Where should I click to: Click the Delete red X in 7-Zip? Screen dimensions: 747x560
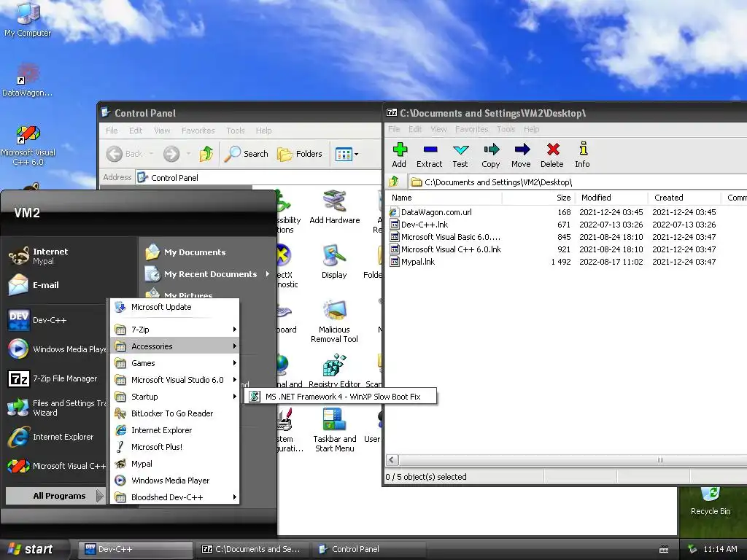point(552,155)
